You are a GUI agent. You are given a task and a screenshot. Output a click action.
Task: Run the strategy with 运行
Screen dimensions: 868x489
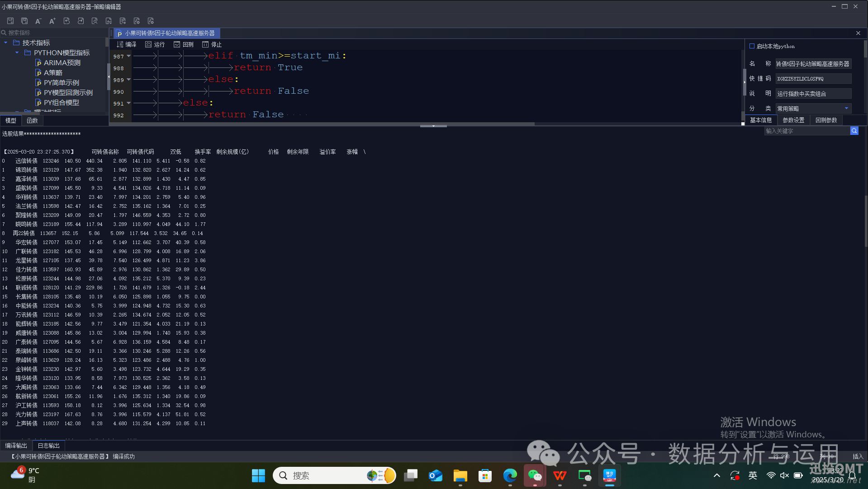155,44
